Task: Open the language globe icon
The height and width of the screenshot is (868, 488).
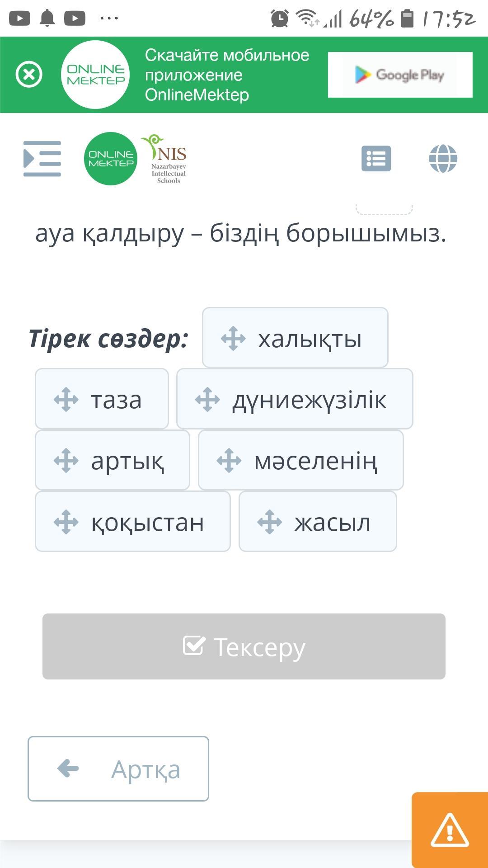Action: (x=443, y=159)
